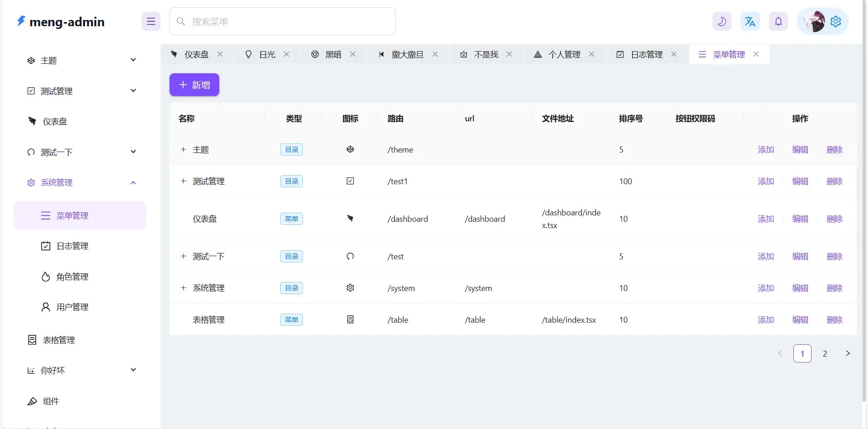Screen dimensions: 868x429
Task: Open the language translation switcher
Action: [x=750, y=21]
